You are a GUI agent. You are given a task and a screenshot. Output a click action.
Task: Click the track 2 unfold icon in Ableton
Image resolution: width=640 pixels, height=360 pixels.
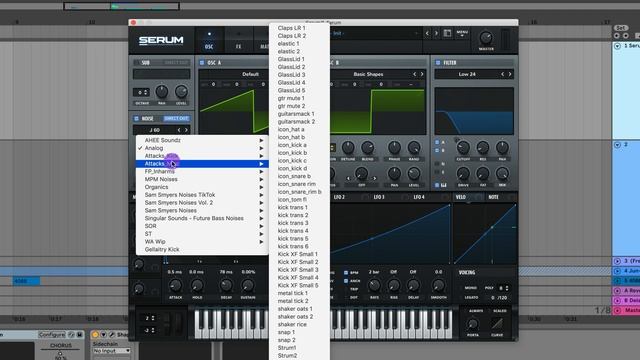[x=618, y=145]
